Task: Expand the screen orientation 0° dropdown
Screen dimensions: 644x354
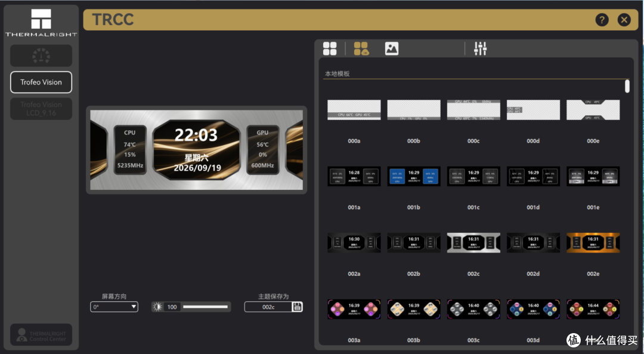Action: 114,307
